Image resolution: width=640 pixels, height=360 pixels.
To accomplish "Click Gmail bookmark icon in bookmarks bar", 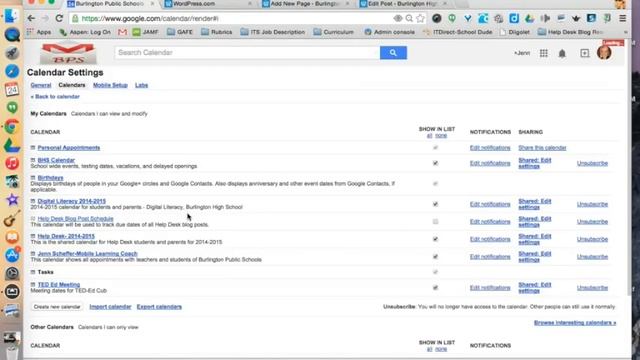I will 122,32.
